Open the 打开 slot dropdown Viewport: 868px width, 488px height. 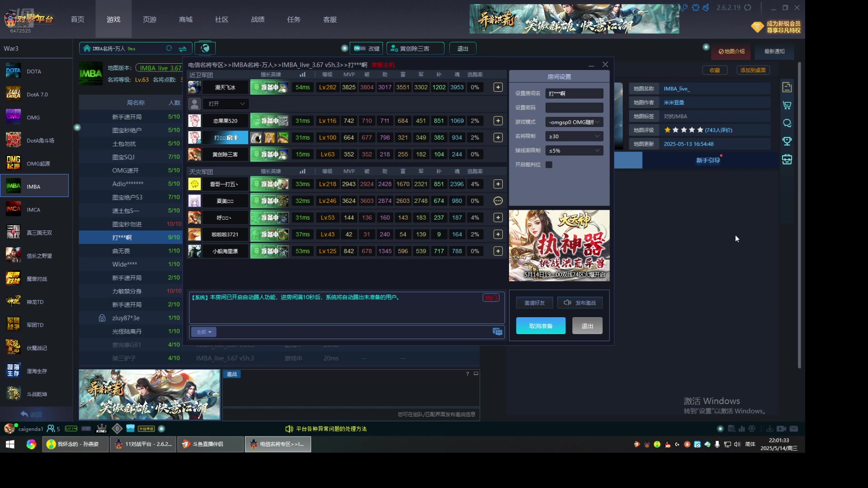[226, 104]
